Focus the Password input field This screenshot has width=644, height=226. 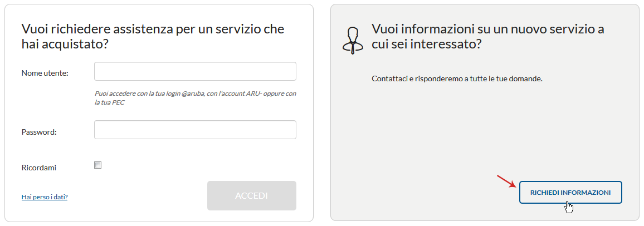click(x=195, y=130)
